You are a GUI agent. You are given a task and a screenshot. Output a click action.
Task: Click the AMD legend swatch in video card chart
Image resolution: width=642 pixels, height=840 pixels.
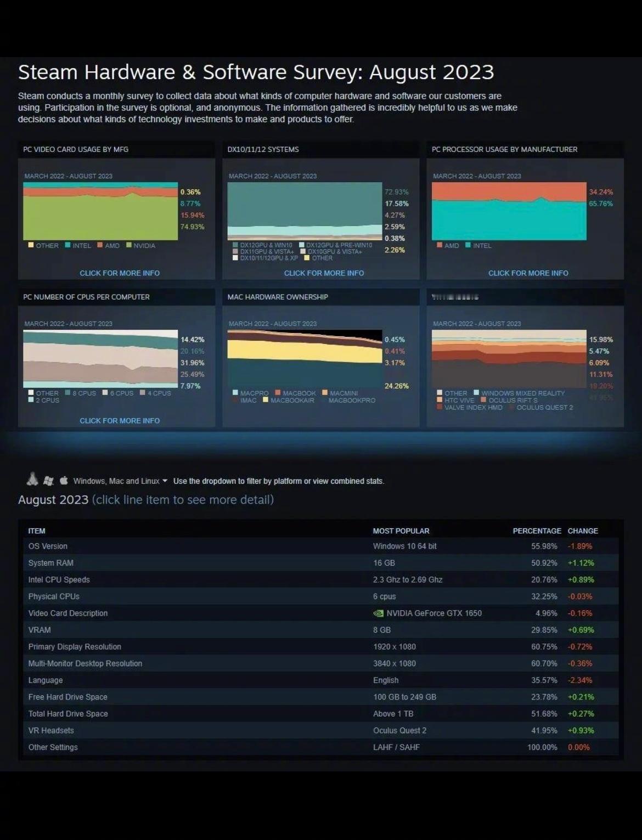pyautogui.click(x=100, y=245)
